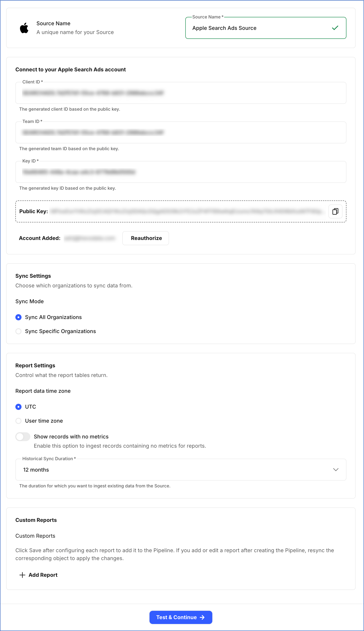
Task: Click the 'Sync Mode' label
Action: click(29, 301)
